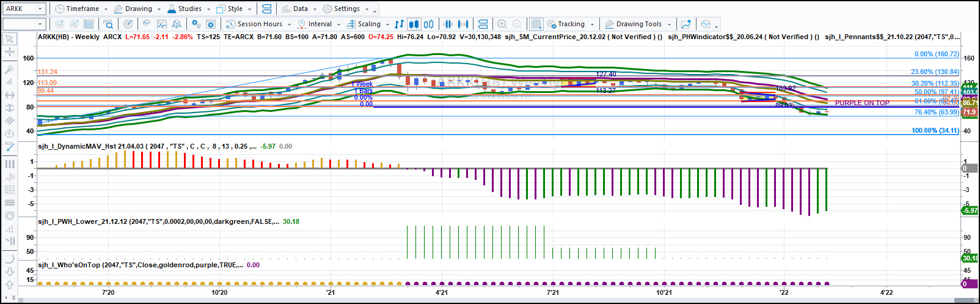This screenshot has width=980, height=304.
Task: Click the boxed gear settings icon
Action: pos(211,24)
